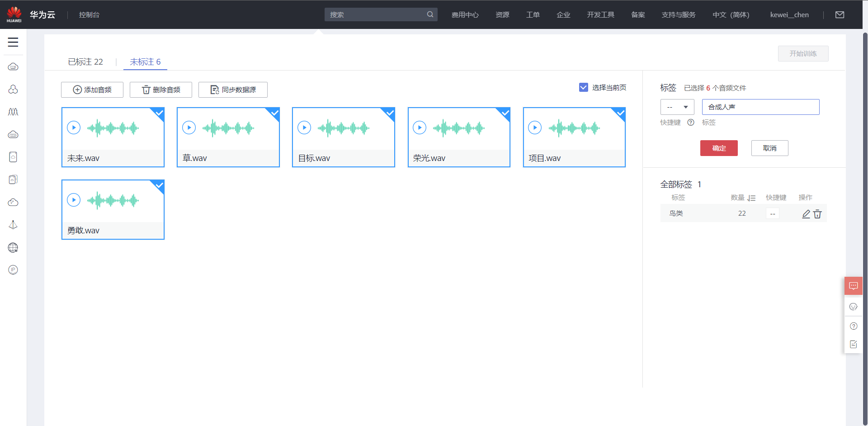868x426 pixels.
Task: Deselect 未来.wav via its corner checkmark
Action: [x=159, y=113]
